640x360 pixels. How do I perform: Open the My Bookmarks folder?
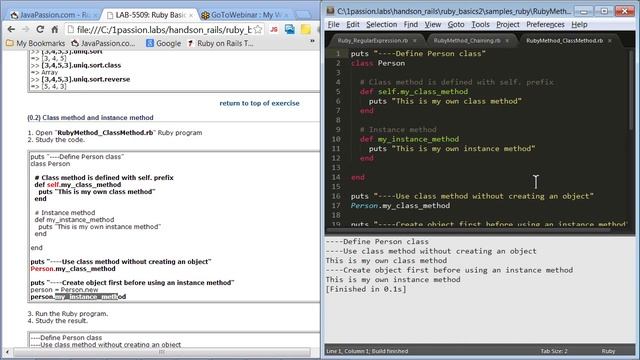pos(36,43)
